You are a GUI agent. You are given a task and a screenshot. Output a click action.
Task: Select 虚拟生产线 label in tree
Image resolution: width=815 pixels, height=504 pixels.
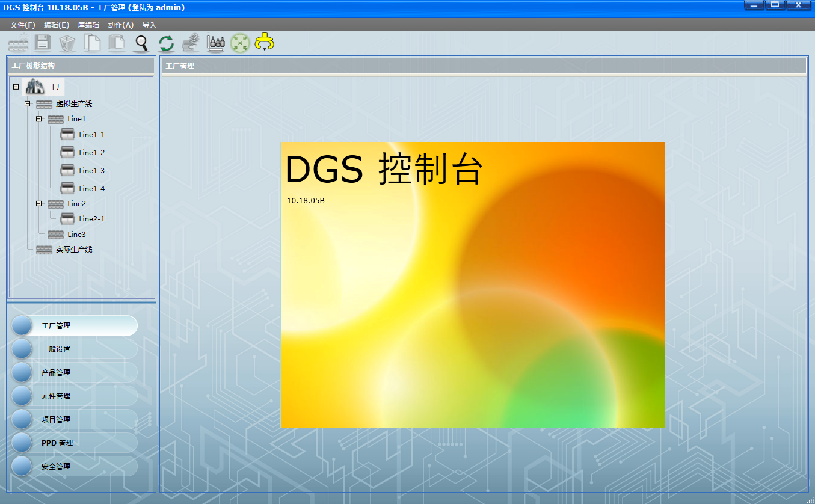point(74,104)
